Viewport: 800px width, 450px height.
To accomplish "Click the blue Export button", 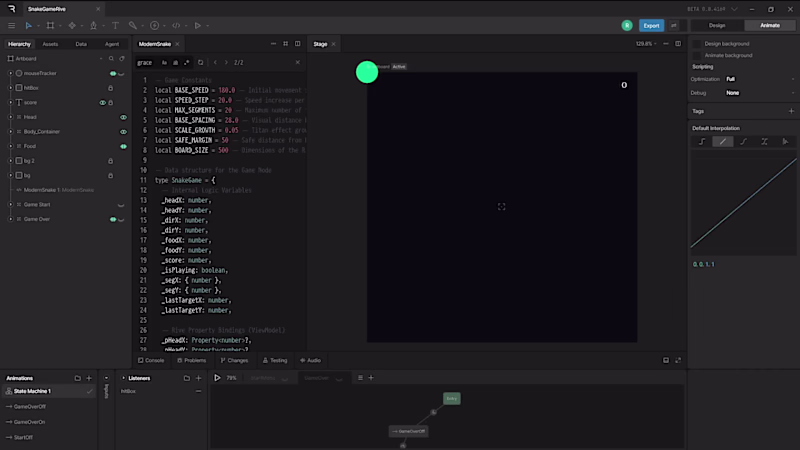I will [651, 26].
